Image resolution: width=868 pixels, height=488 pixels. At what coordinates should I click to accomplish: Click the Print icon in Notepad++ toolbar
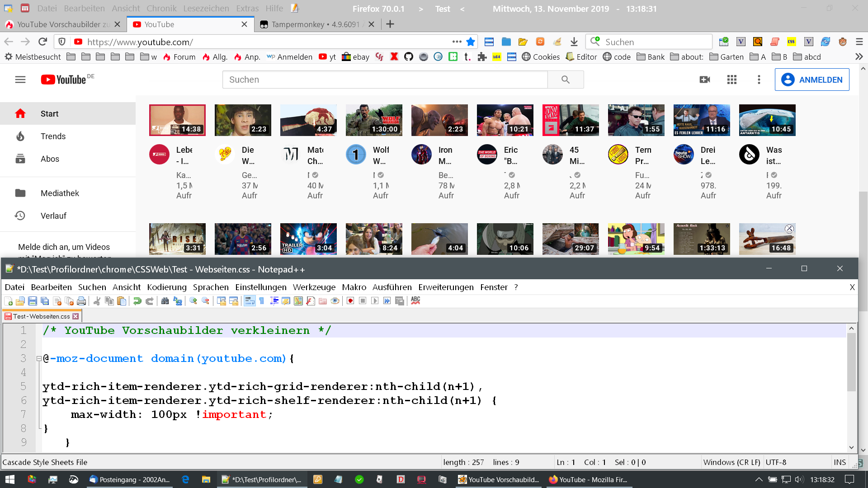[81, 301]
